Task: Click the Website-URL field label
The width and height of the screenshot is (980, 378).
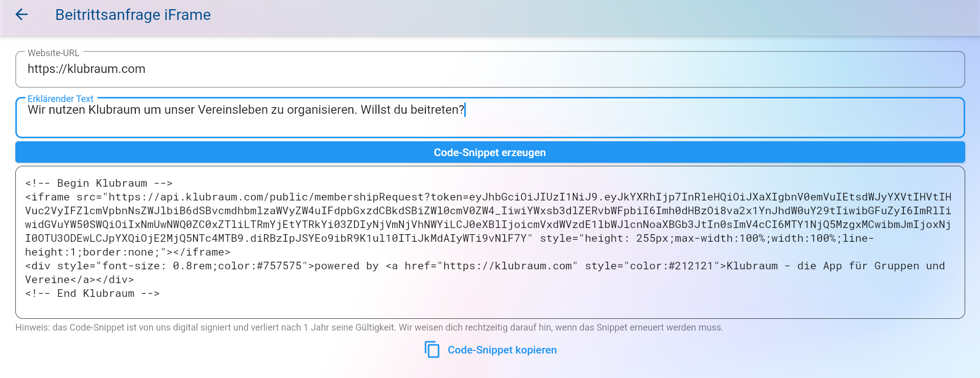Action: (54, 53)
